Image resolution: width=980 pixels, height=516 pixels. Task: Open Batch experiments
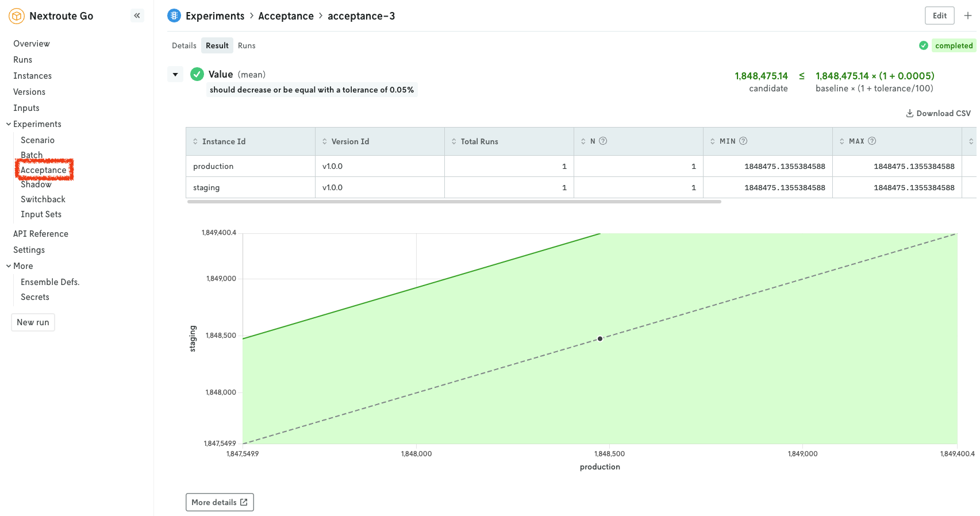tap(32, 155)
